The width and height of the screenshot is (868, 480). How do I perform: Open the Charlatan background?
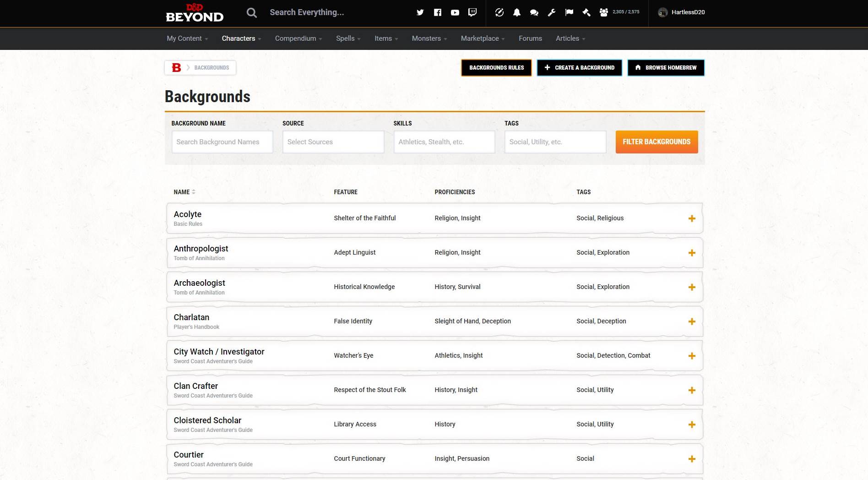pos(191,317)
